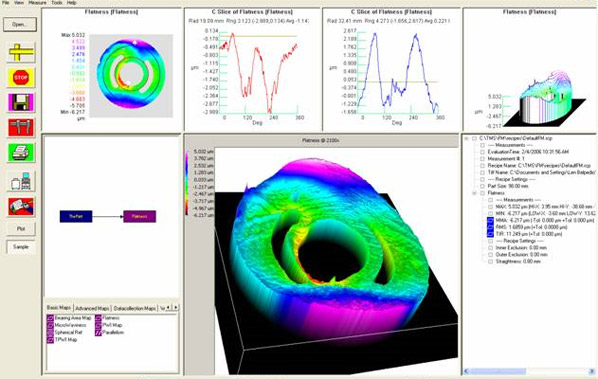Check the Outer Exclusion checkbox

pos(491,255)
